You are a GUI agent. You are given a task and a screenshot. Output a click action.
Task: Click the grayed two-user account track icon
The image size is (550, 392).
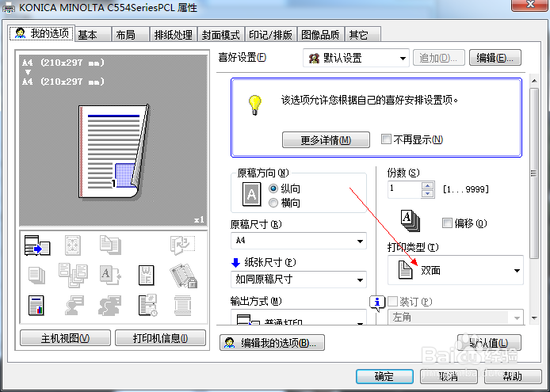click(x=110, y=305)
